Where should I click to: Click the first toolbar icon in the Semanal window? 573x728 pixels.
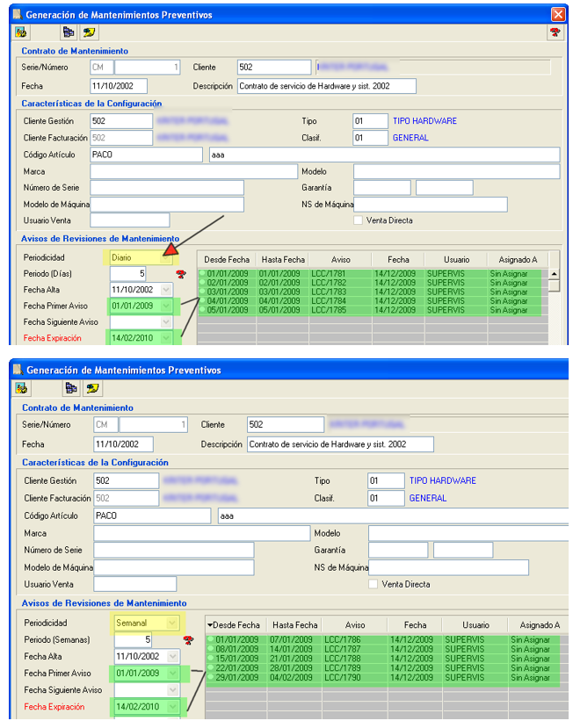click(x=21, y=387)
